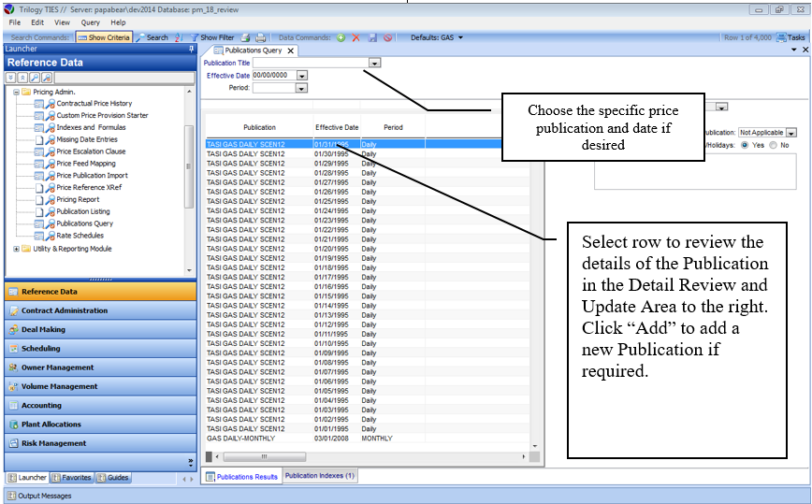812x504 pixels.
Task: Open Pricing Report from the tree
Action: 78,199
